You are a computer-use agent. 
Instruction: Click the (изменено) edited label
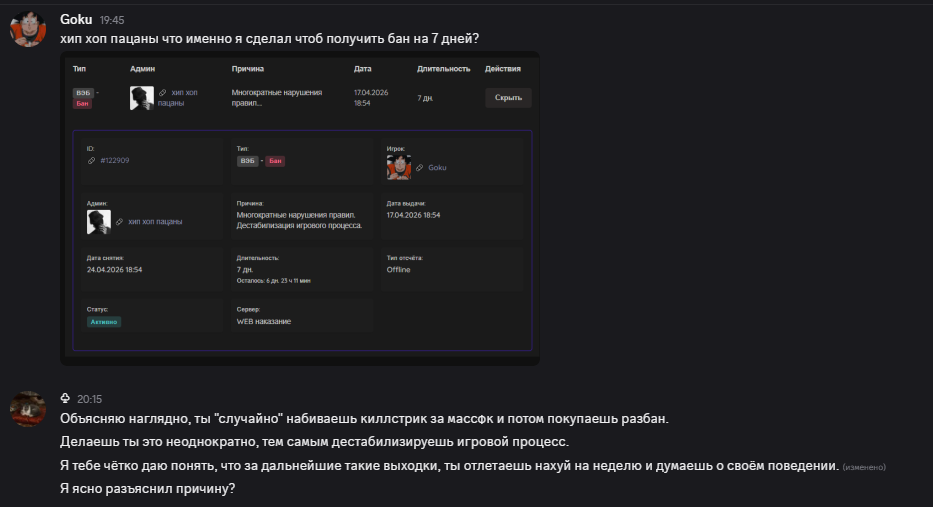coord(864,467)
